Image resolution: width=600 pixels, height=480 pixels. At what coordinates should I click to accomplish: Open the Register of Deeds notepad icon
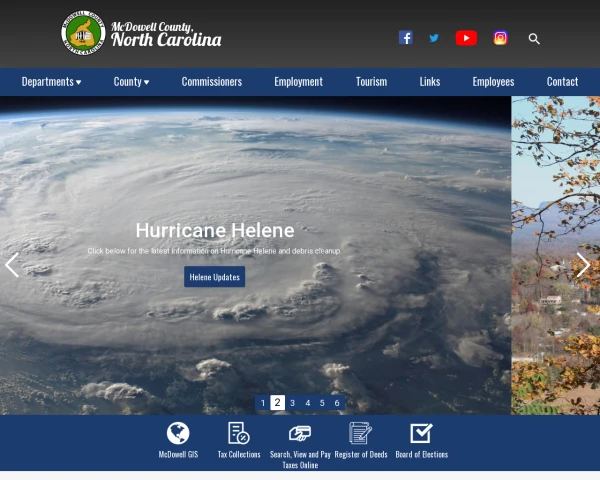[360, 433]
